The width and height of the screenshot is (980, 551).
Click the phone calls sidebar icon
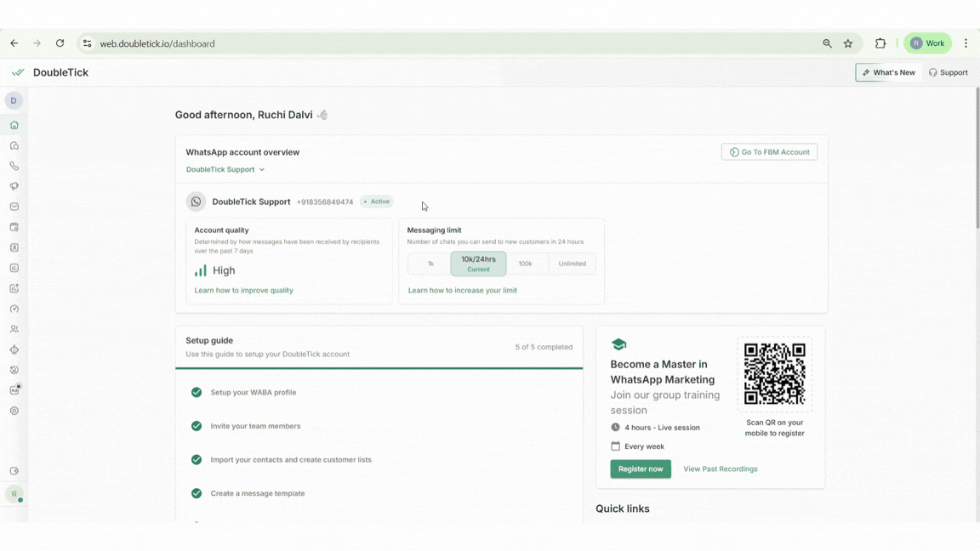click(x=14, y=166)
